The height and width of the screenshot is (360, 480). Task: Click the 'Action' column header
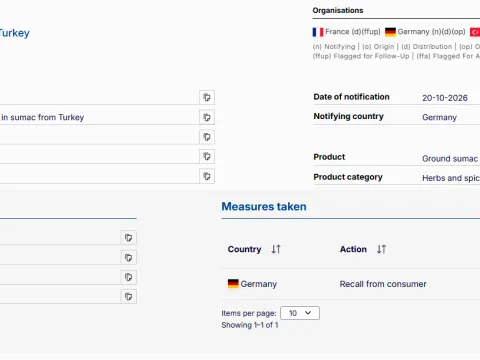353,249
